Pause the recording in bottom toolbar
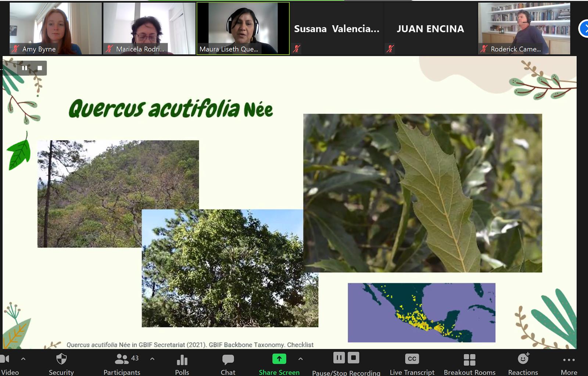The image size is (588, 376). pyautogui.click(x=339, y=358)
